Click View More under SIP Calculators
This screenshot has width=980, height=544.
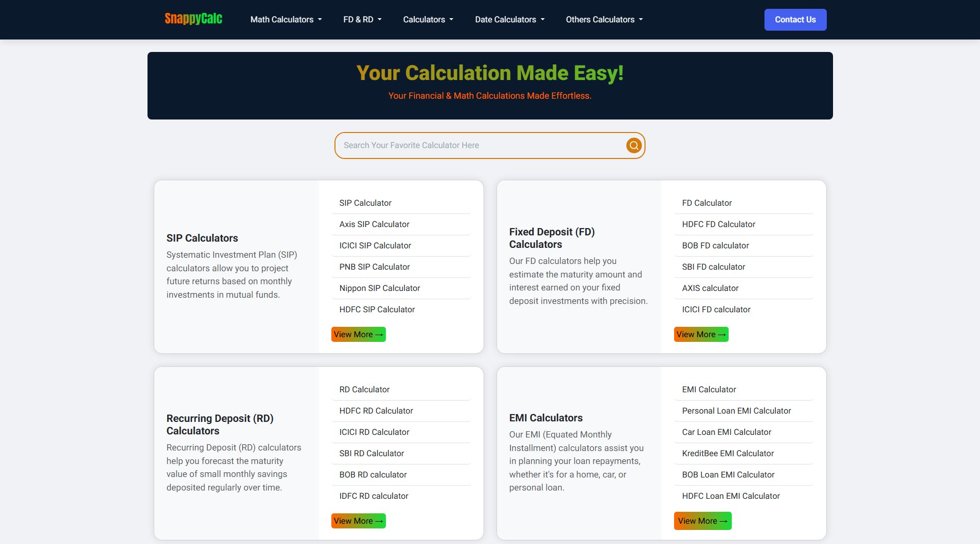(x=358, y=335)
